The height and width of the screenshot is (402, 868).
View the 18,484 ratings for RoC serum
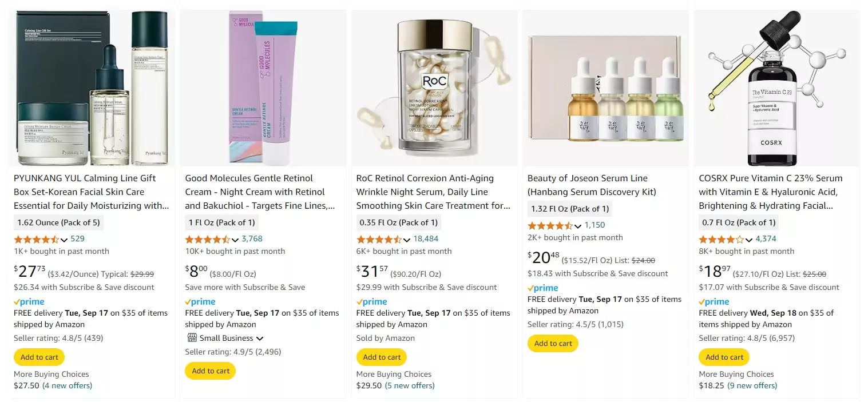tap(426, 239)
